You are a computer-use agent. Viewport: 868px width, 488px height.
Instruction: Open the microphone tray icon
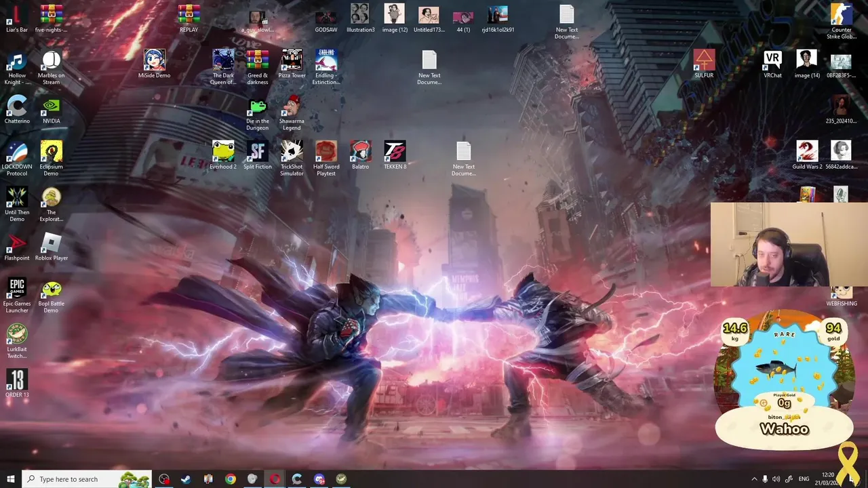765,479
